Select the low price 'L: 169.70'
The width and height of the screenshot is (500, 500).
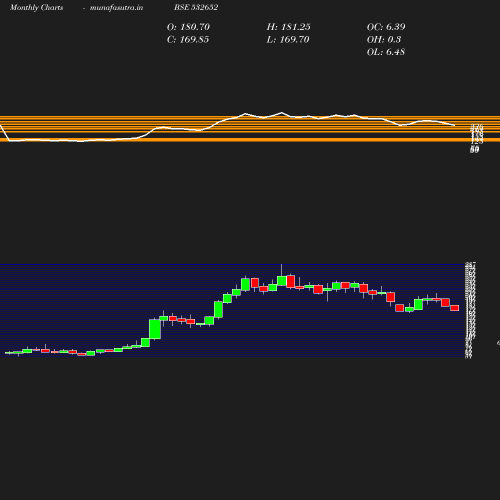tap(288, 40)
